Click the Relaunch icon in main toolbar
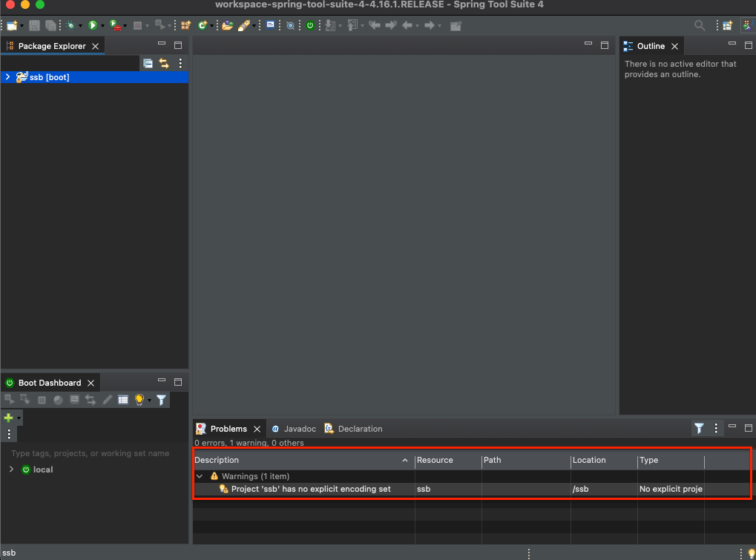This screenshot has width=756, height=560. click(160, 25)
